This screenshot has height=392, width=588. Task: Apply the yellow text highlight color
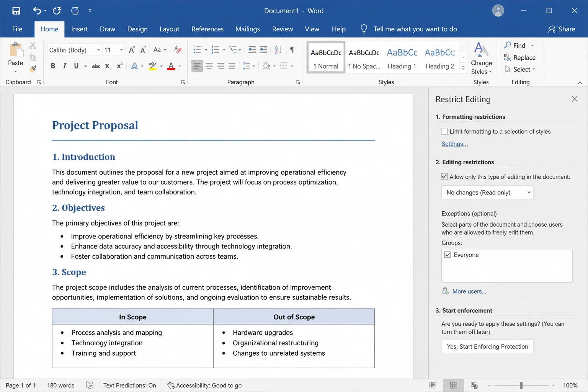coord(152,66)
